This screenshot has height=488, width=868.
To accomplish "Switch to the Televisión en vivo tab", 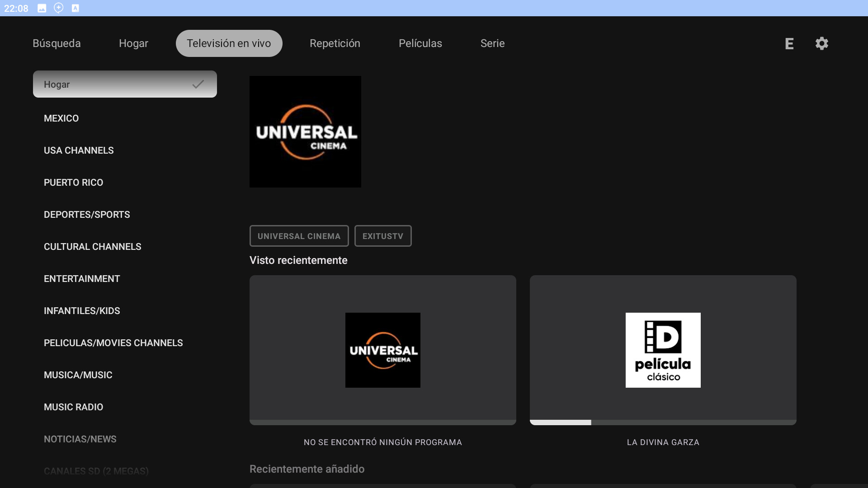I will pyautogui.click(x=229, y=43).
